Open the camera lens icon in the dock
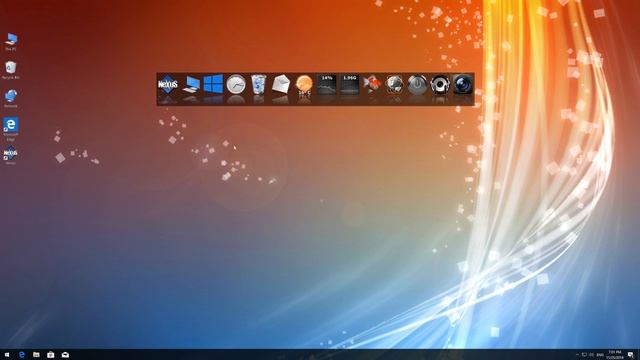This screenshot has width=640, height=360. point(462,84)
